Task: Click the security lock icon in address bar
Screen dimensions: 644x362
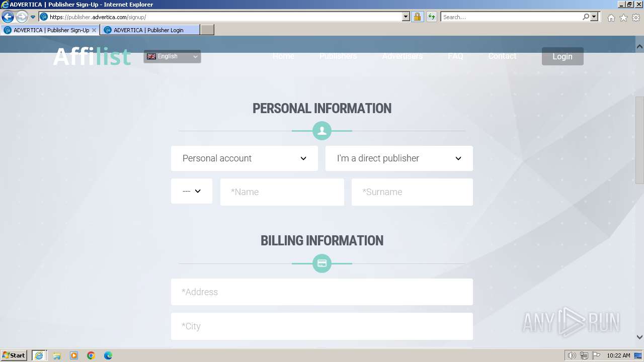Action: pos(417,17)
